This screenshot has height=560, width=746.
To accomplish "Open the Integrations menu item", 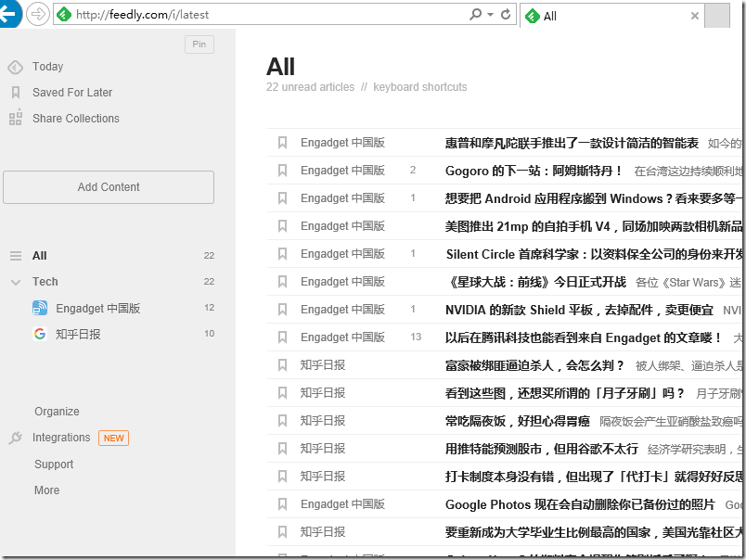I will 61,438.
